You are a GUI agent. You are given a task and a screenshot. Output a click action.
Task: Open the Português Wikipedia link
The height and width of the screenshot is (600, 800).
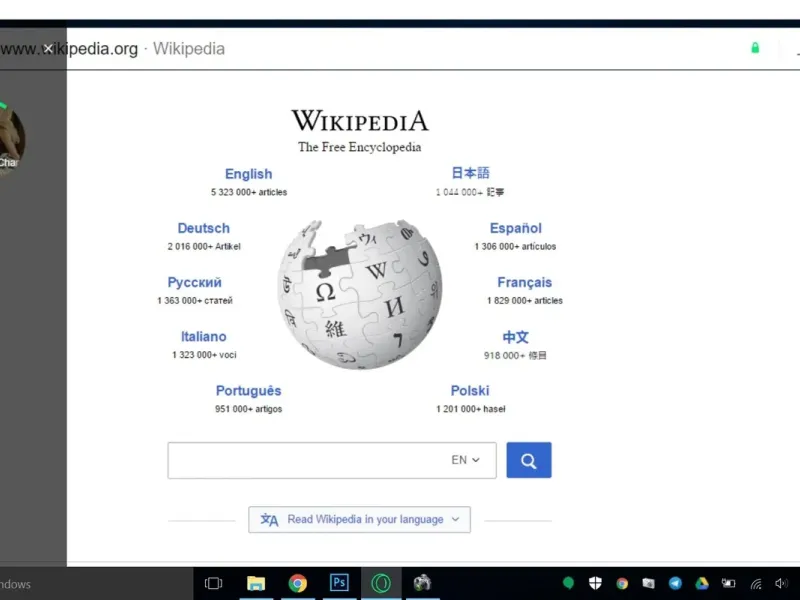coord(248,391)
